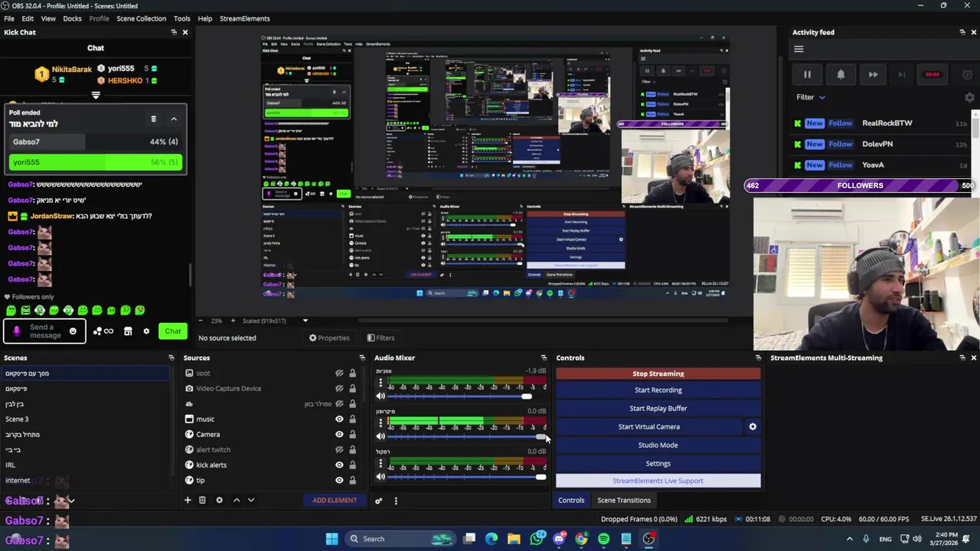Open the chat shop icon

128,331
